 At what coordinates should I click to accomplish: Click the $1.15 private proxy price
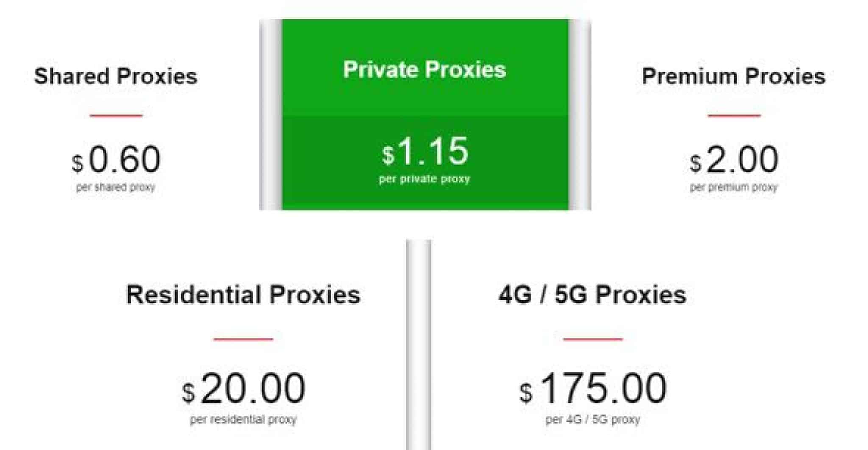[425, 151]
